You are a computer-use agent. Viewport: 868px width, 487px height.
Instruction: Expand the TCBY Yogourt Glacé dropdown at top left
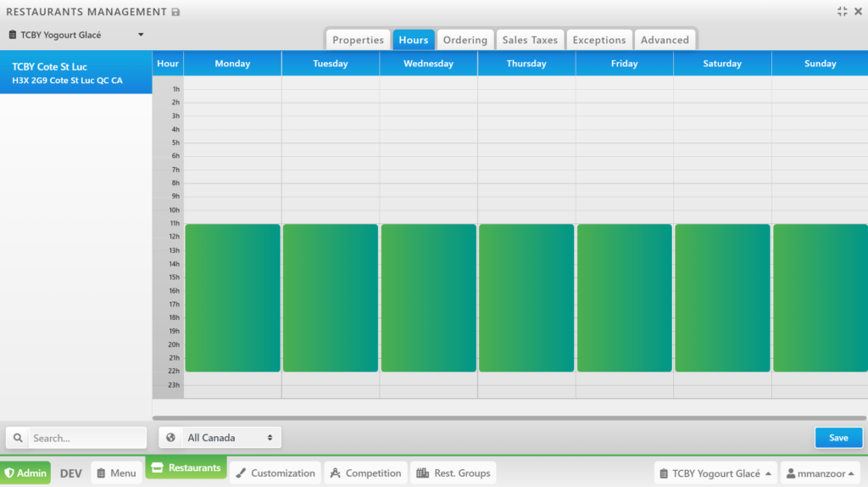76,35
